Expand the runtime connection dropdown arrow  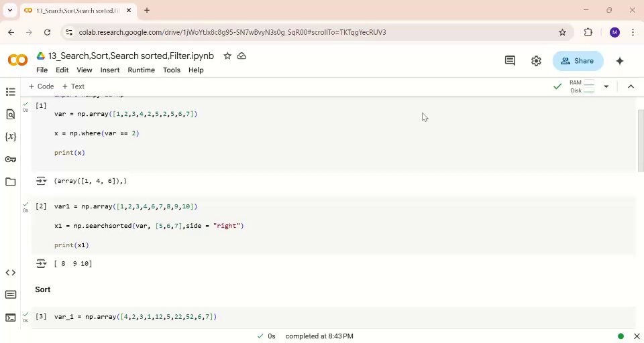[x=606, y=86]
